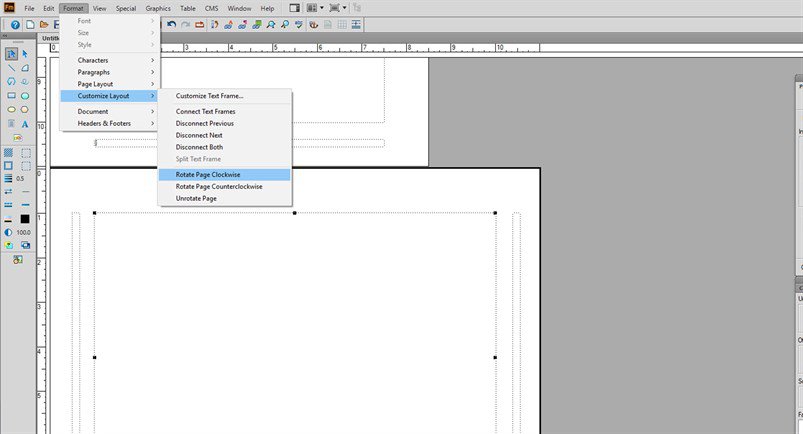
Task: Click the Help question mark toolbar icon
Action: 15,25
